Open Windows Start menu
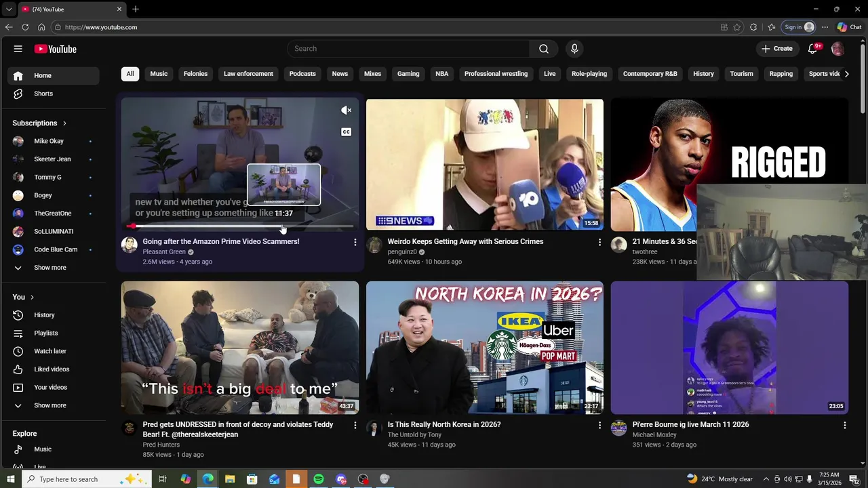 click(x=10, y=479)
